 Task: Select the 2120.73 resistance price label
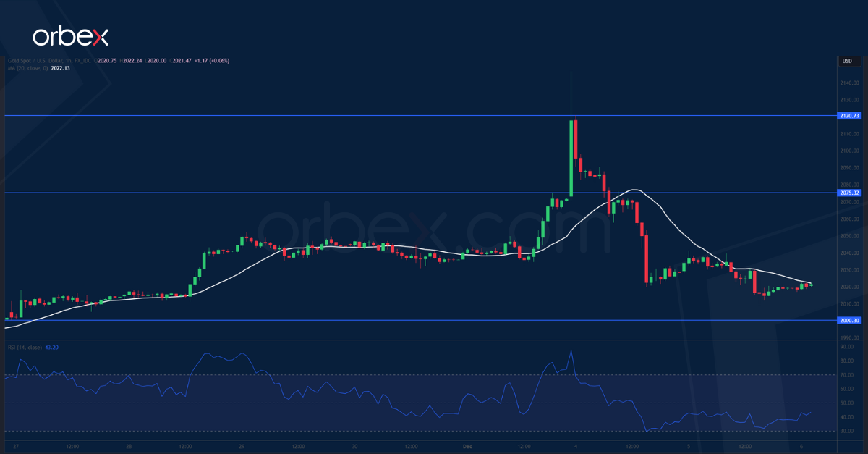pyautogui.click(x=848, y=115)
